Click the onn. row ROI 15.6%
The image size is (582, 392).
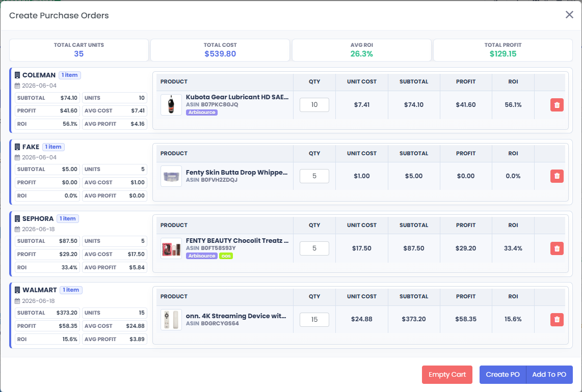(x=513, y=319)
